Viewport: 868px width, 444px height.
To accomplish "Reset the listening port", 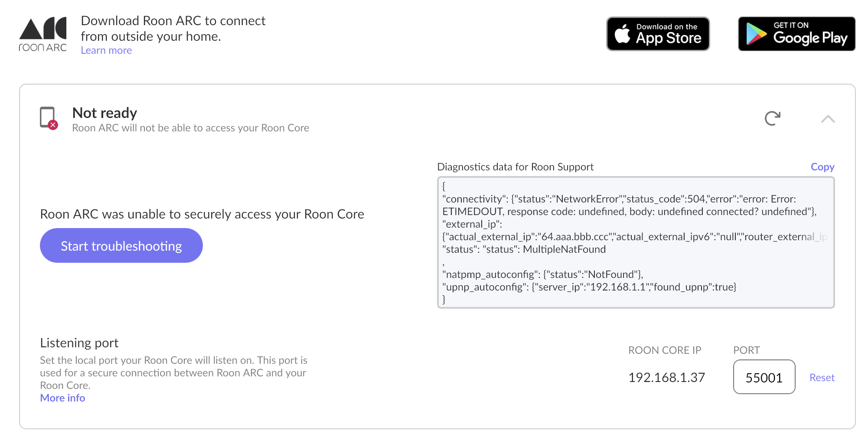I will 822,378.
